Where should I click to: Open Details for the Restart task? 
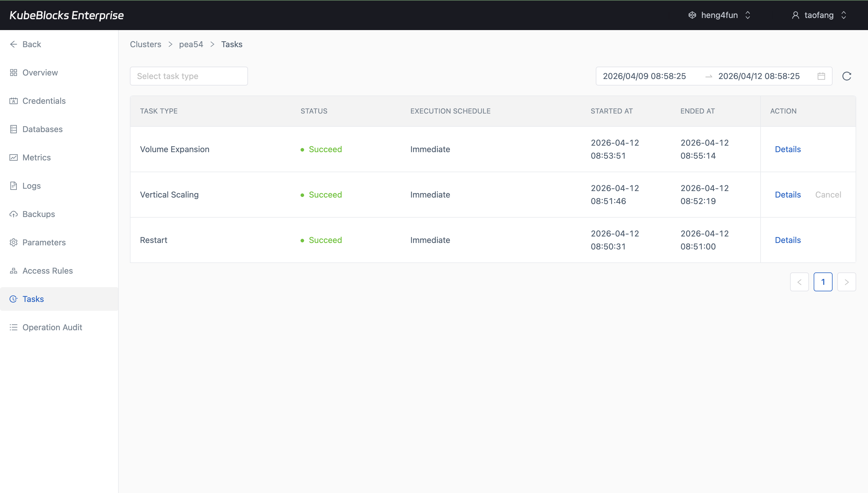point(787,240)
